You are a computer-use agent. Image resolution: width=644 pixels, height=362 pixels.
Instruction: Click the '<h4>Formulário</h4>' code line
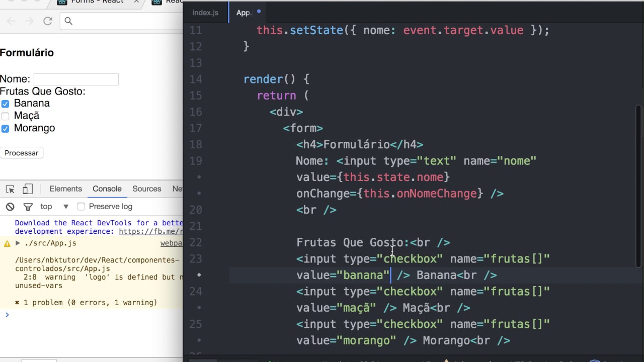(360, 145)
